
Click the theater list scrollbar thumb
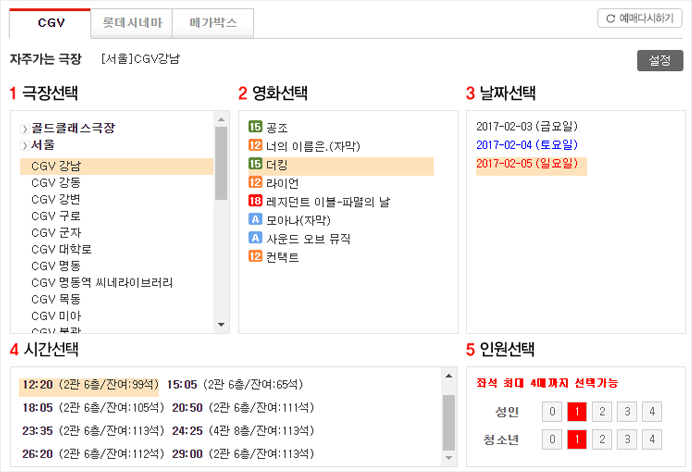[x=222, y=163]
